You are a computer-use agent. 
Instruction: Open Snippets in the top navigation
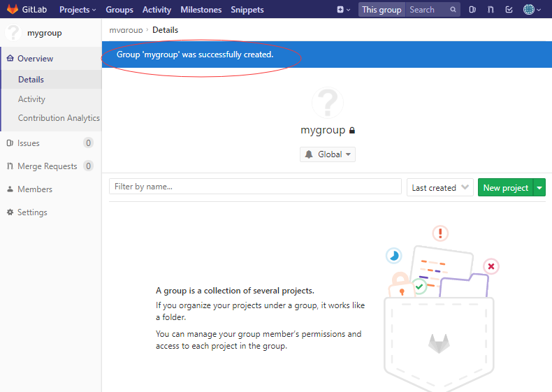[x=247, y=10]
